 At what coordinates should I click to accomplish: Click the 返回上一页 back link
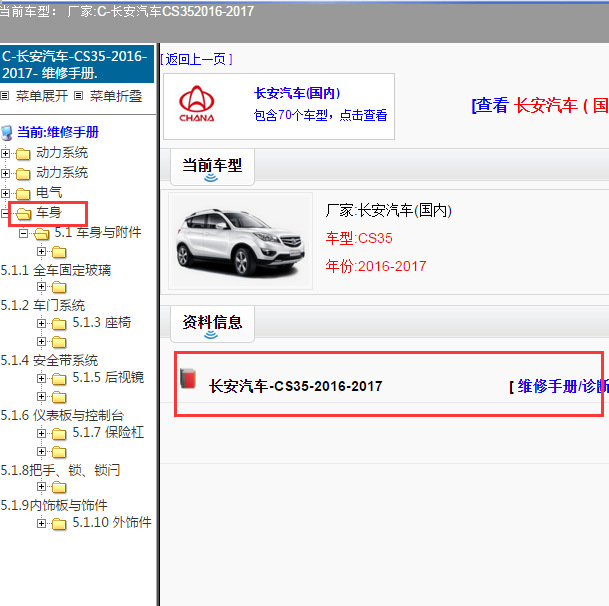click(x=197, y=59)
